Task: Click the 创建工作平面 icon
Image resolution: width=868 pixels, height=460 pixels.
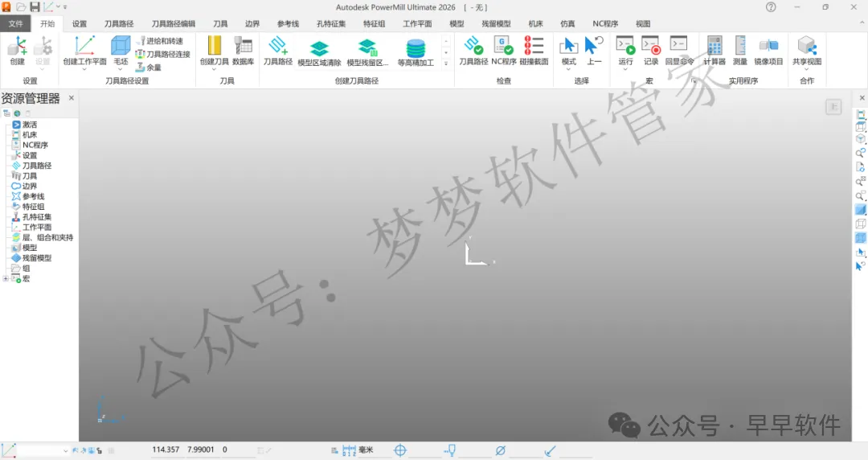Action: pos(84,51)
